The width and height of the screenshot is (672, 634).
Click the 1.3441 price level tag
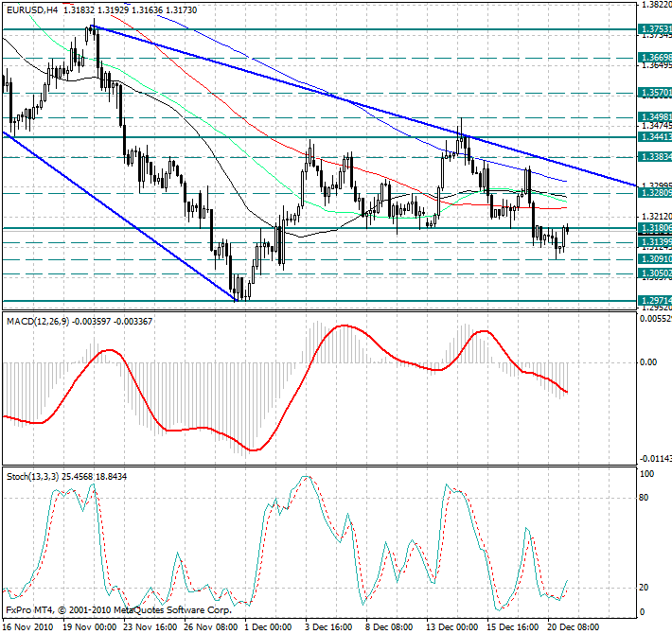(x=655, y=136)
